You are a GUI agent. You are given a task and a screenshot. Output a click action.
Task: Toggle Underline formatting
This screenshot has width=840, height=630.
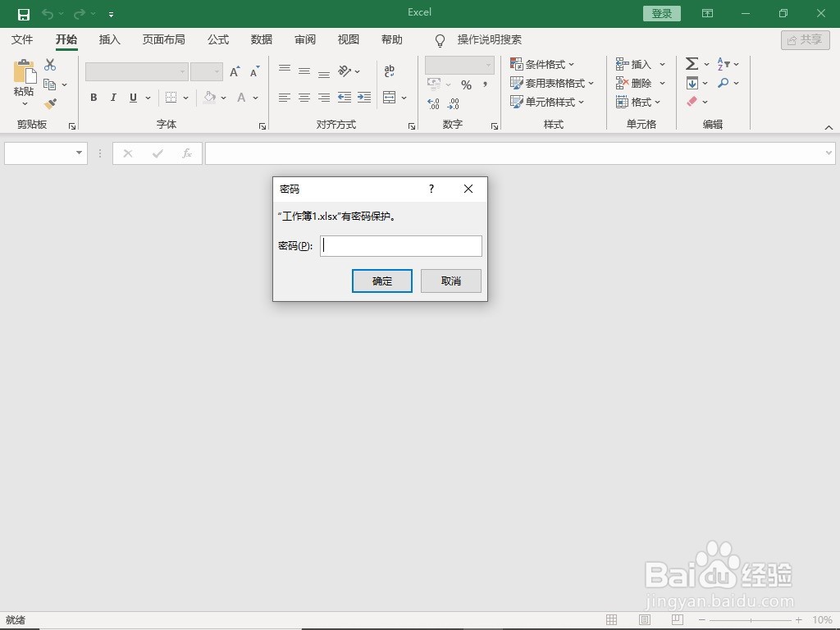(x=133, y=98)
